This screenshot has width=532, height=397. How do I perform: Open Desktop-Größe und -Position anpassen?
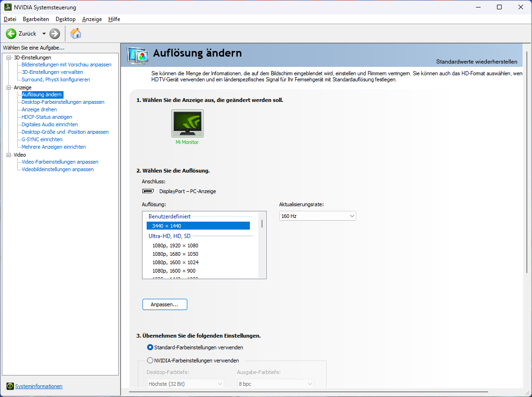65,132
